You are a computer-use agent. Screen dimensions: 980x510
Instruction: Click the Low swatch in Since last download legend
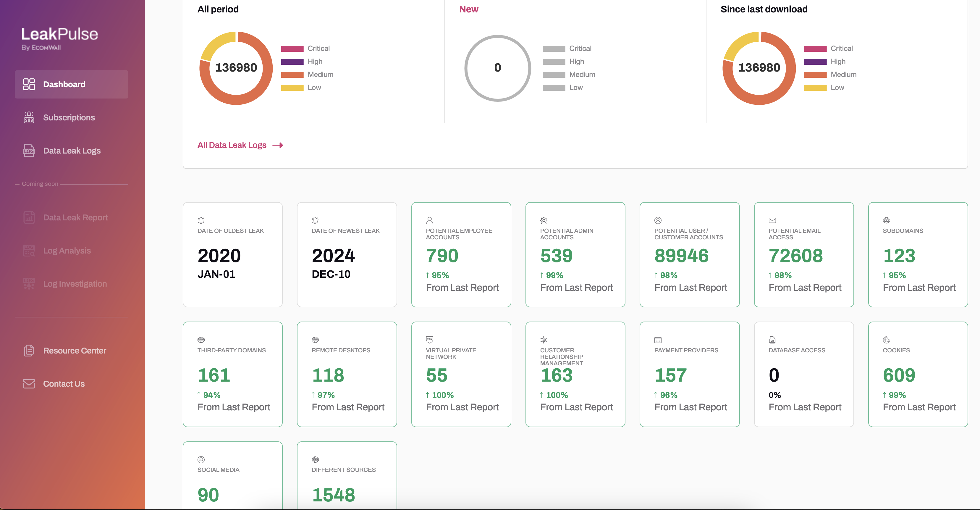pos(815,88)
